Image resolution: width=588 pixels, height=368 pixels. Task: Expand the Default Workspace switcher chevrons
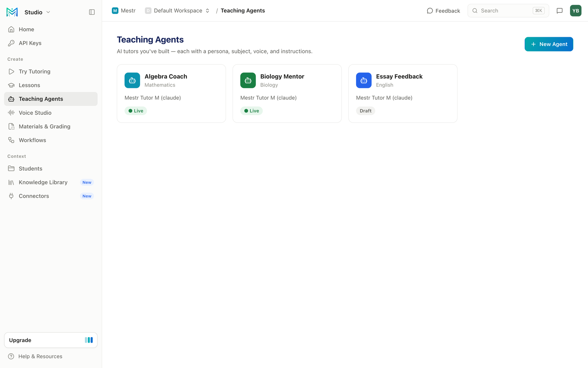coord(207,11)
